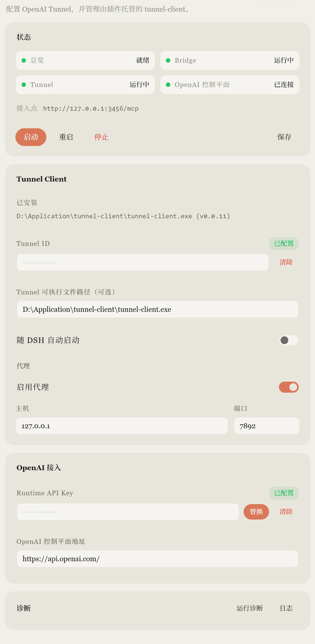Click the green dot beside 总览 status
Image resolution: width=315 pixels, height=644 pixels.
[x=24, y=60]
